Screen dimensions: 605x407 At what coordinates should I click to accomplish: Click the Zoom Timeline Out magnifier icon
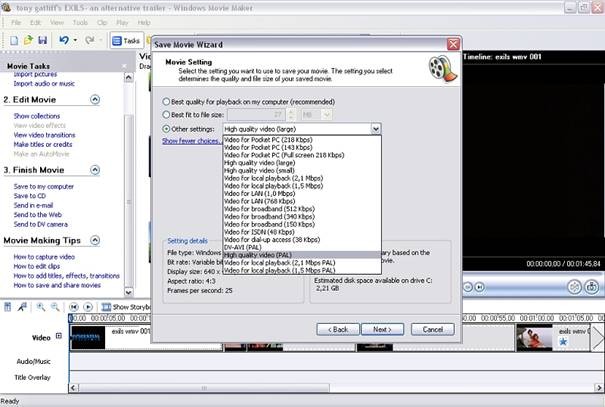click(55, 307)
